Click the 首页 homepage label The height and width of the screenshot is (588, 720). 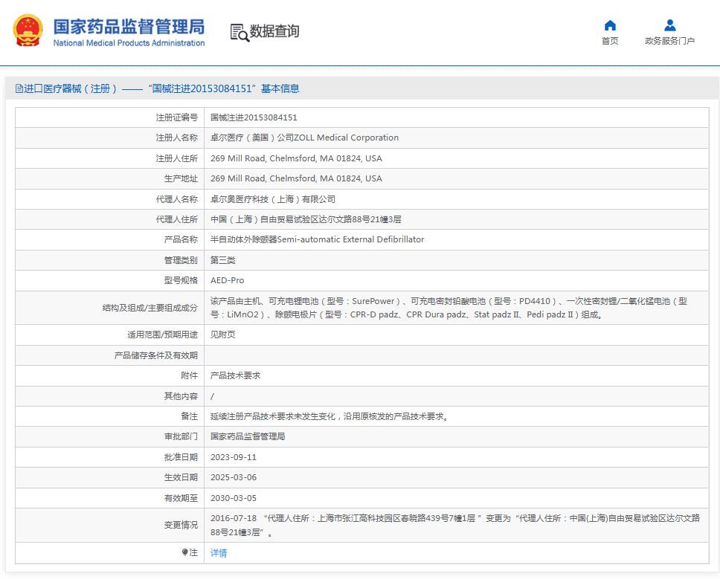(610, 41)
